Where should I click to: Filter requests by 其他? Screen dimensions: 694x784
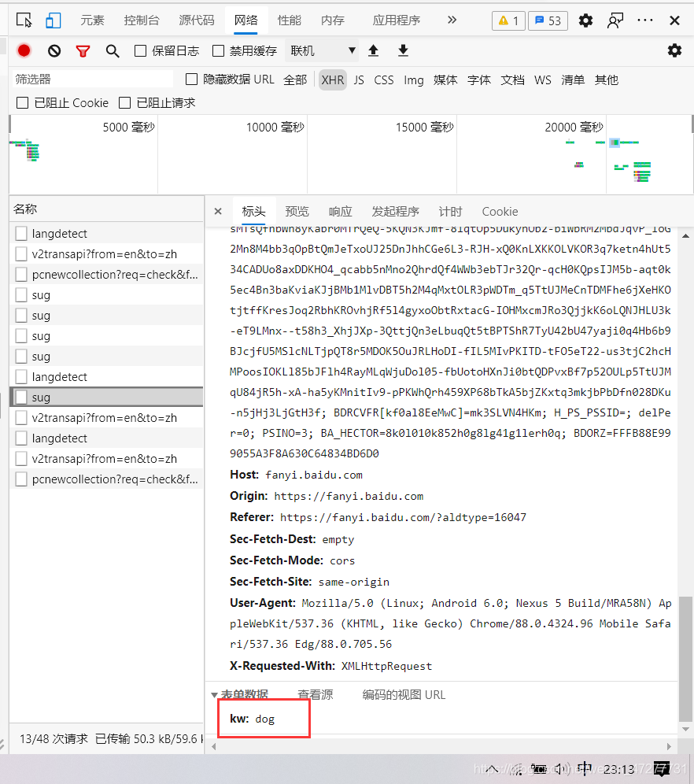click(607, 80)
